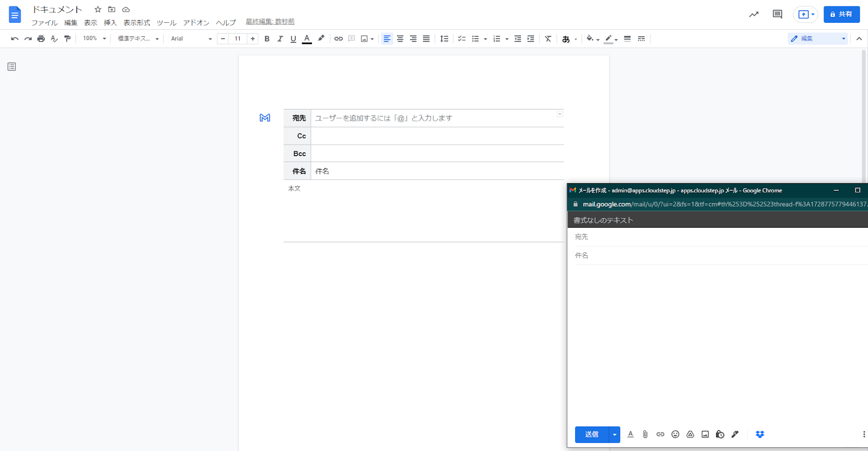The height and width of the screenshot is (451, 868).
Task: Open the ファイル menu
Action: 44,22
